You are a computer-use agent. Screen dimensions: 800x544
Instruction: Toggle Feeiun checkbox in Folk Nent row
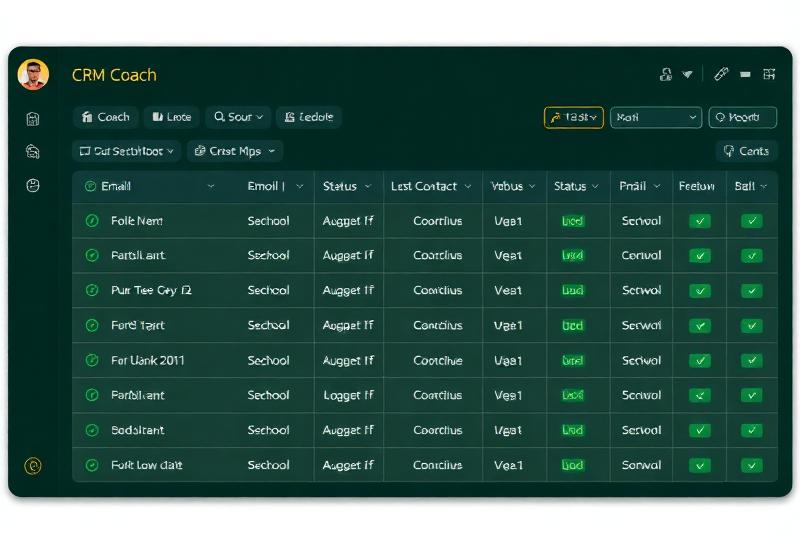pos(700,221)
